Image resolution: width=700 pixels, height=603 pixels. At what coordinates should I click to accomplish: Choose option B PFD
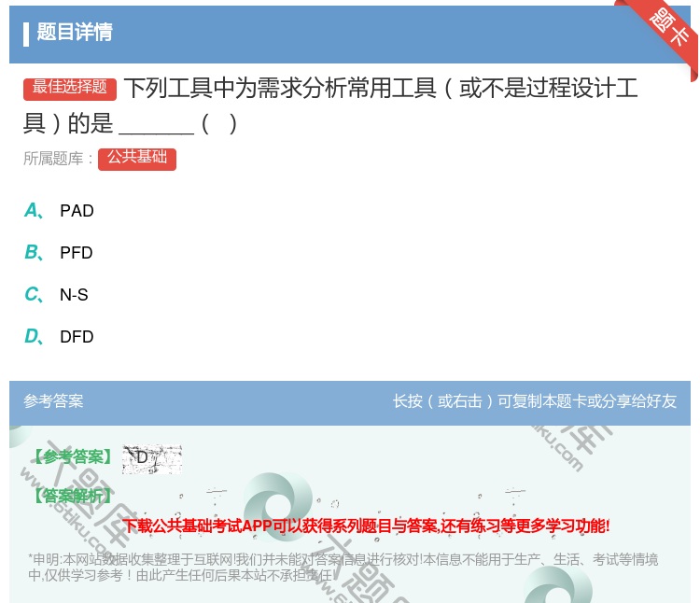[59, 253]
